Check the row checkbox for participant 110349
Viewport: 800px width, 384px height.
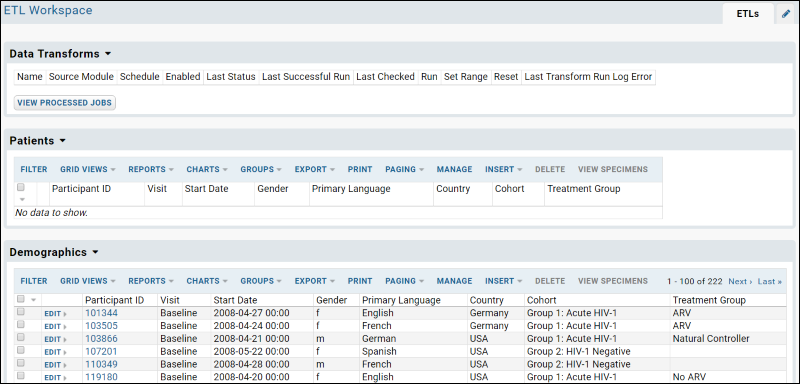(x=21, y=363)
